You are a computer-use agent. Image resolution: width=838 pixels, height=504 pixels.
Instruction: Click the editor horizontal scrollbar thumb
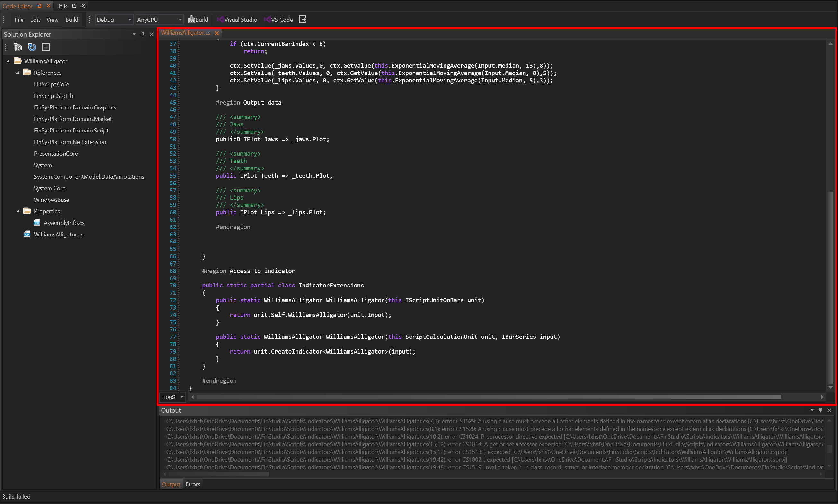[x=488, y=397]
